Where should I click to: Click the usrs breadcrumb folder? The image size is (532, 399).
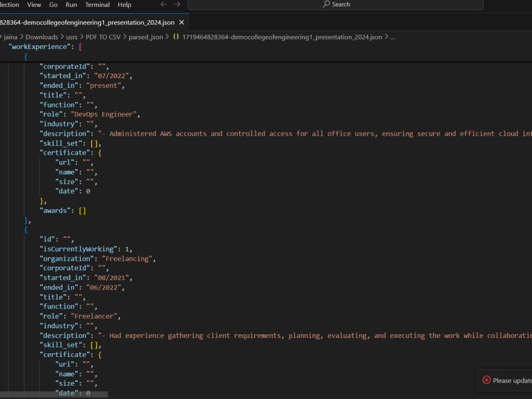(72, 37)
